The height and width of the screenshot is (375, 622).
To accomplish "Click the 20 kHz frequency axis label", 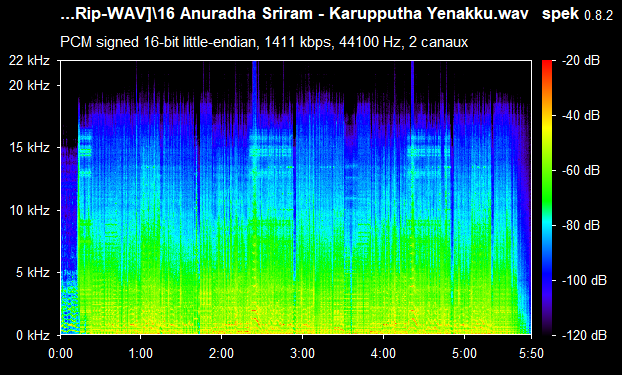I will click(x=29, y=85).
